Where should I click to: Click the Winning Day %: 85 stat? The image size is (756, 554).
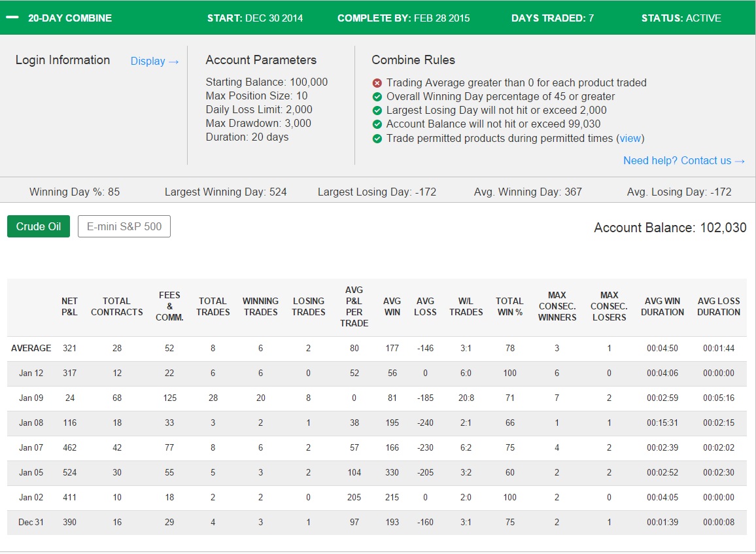[x=75, y=192]
